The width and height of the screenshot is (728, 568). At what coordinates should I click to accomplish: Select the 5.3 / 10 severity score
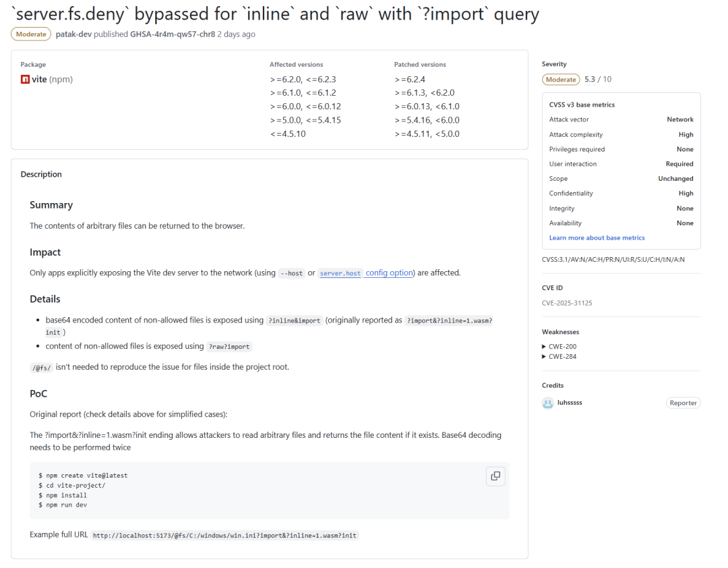598,79
